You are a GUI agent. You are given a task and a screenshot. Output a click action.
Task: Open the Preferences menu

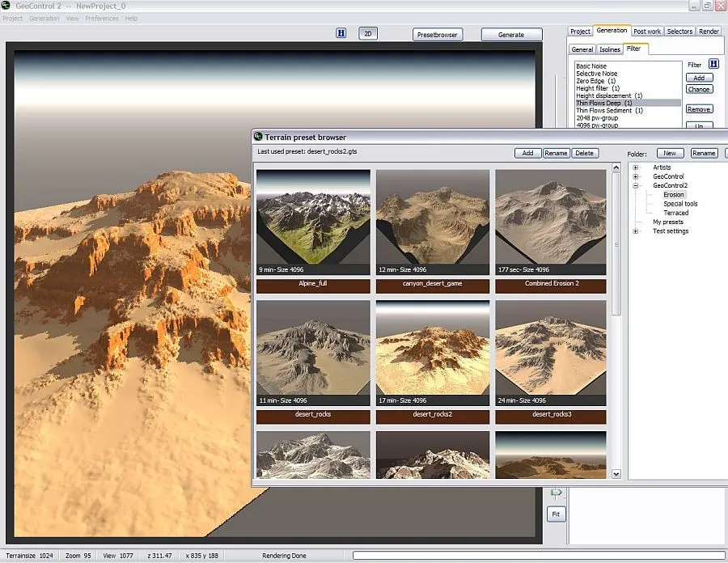coord(102,18)
